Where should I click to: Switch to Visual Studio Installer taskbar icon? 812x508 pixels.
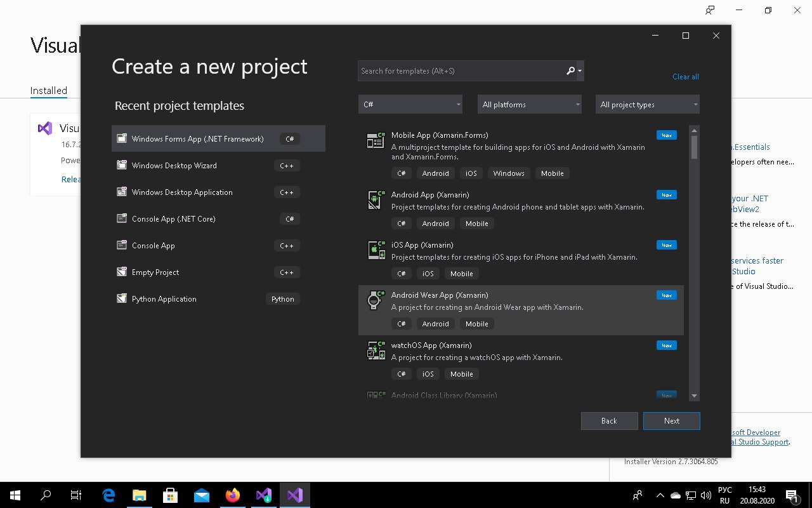pos(263,495)
